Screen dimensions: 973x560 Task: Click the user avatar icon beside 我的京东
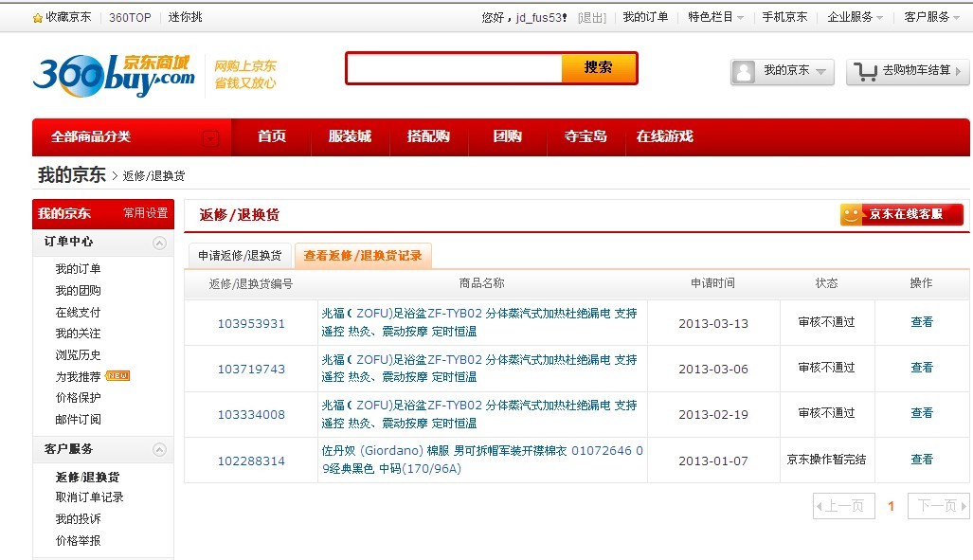pos(742,71)
